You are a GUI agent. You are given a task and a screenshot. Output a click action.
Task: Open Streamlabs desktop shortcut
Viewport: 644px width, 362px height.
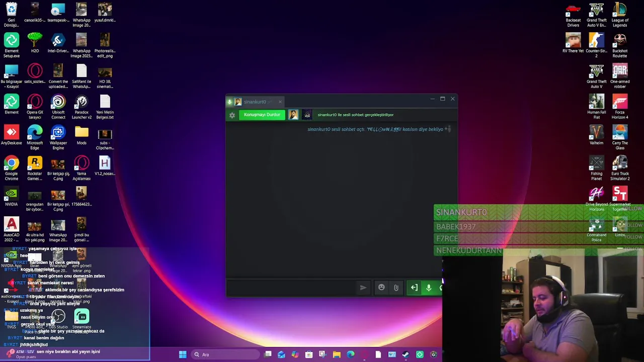point(82,320)
